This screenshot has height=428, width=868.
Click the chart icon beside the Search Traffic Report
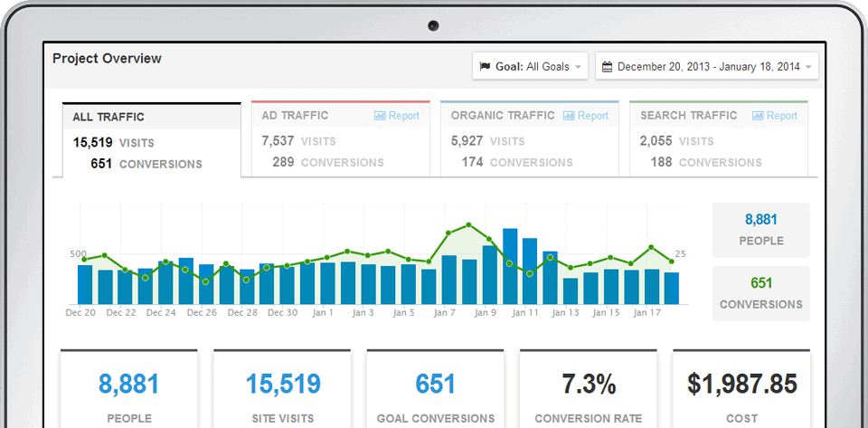tap(758, 116)
